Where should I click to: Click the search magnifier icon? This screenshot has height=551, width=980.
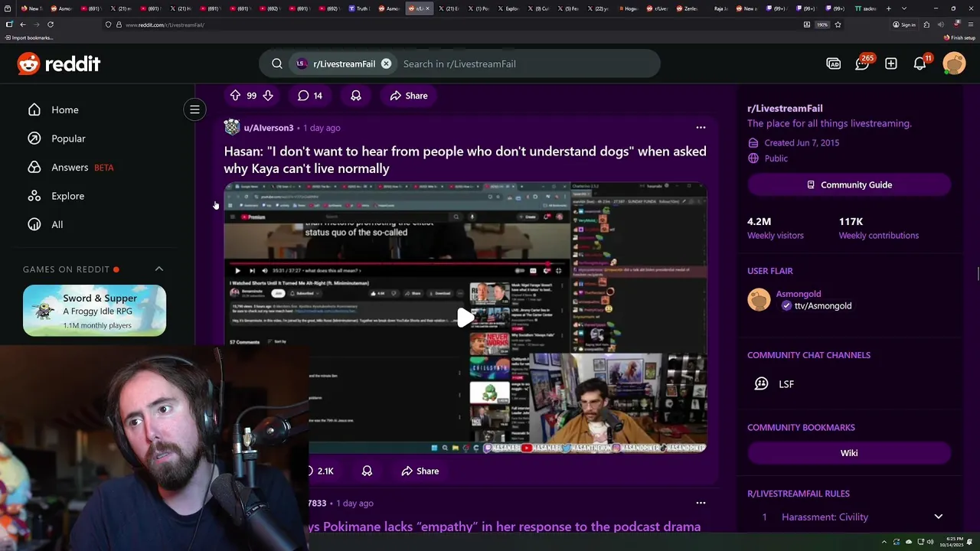(277, 64)
